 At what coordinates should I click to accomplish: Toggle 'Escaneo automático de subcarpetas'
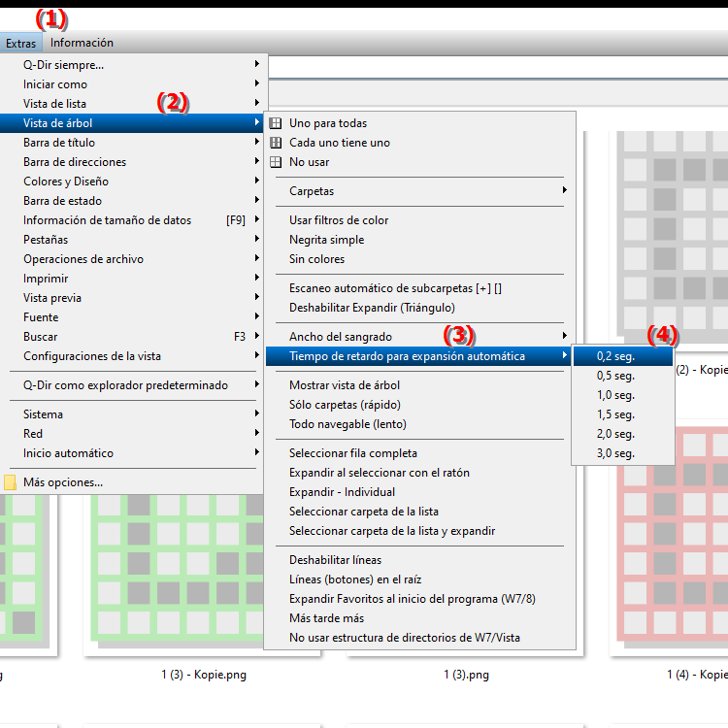click(x=419, y=288)
